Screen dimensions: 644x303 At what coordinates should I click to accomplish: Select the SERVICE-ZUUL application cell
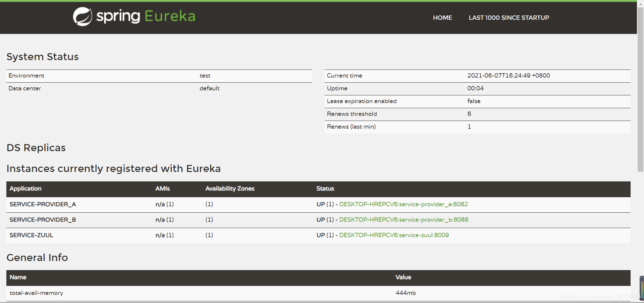point(32,235)
